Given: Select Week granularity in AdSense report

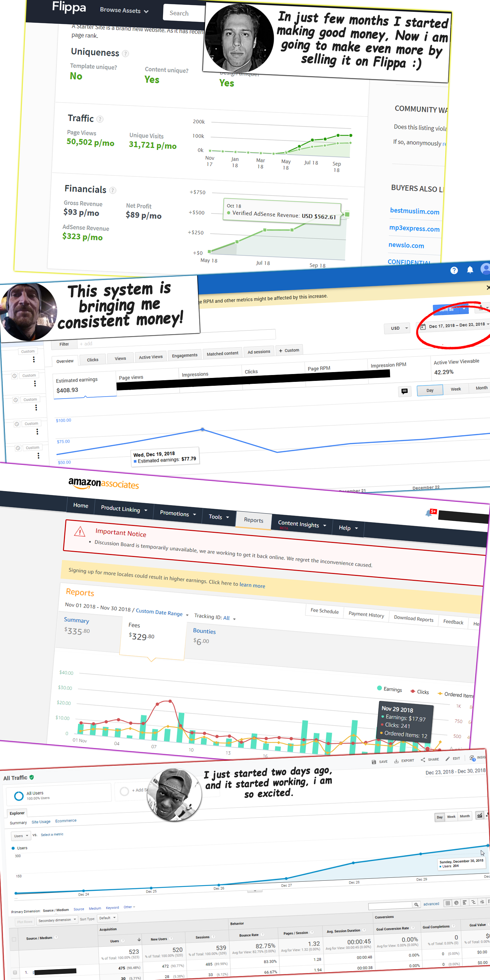Looking at the screenshot, I should (455, 389).
